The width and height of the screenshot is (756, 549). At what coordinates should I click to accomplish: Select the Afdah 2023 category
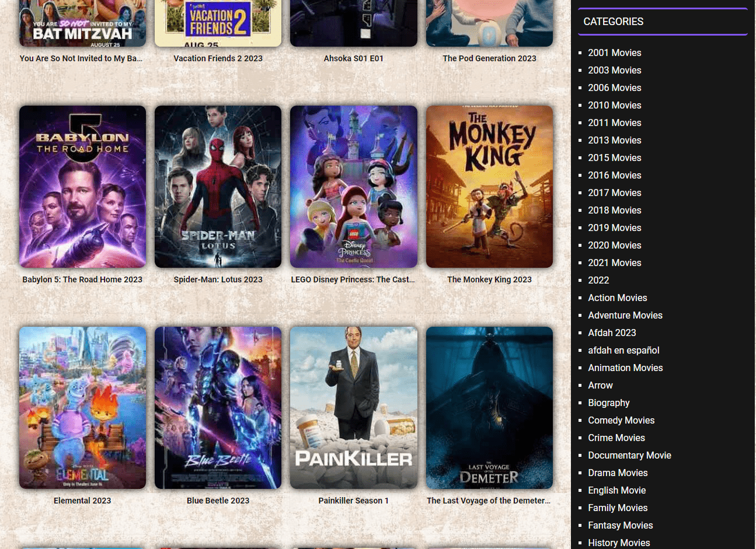pos(612,333)
